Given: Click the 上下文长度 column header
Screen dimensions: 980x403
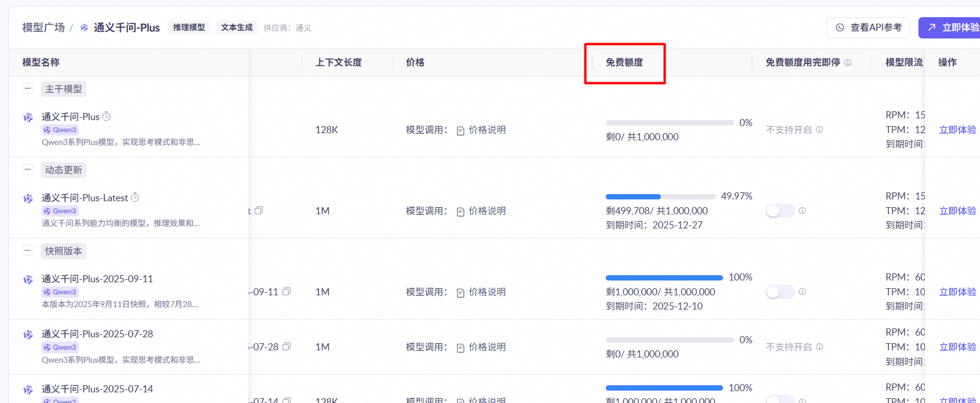Looking at the screenshot, I should coord(339,62).
